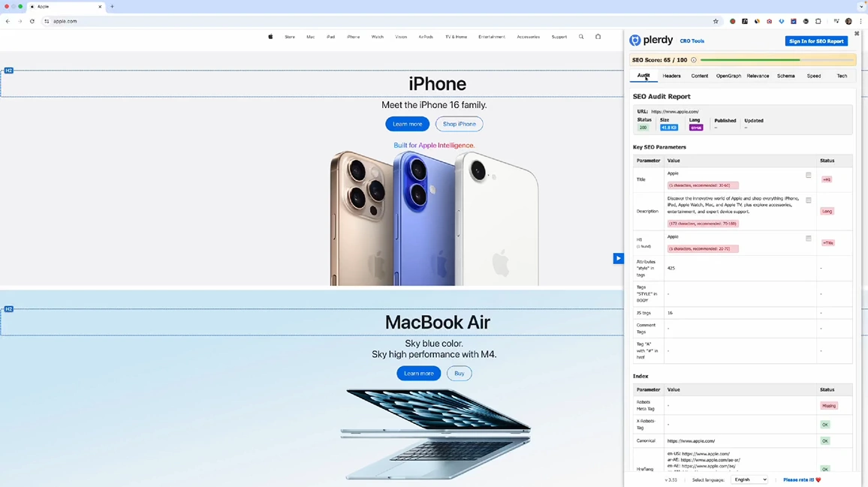This screenshot has height=487, width=868.
Task: Click the play button on the video overlay
Action: (x=618, y=258)
